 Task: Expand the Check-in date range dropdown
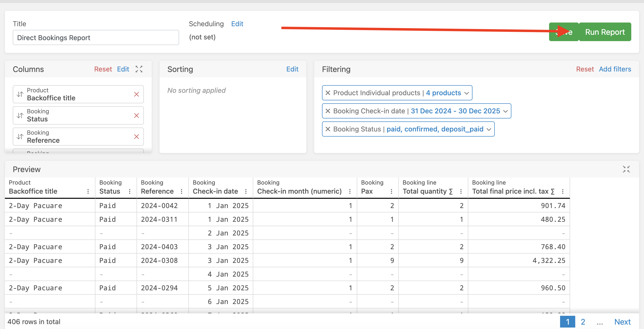tap(505, 111)
